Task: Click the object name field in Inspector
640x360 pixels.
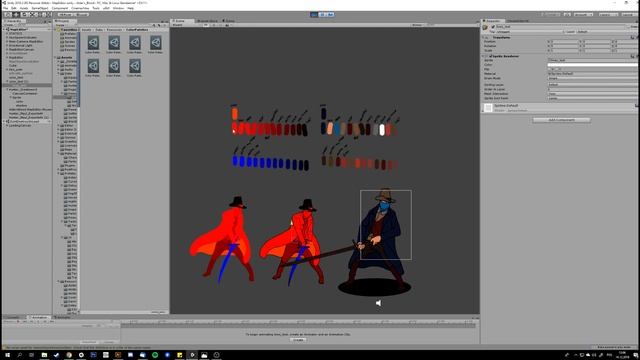Action: pyautogui.click(x=560, y=27)
